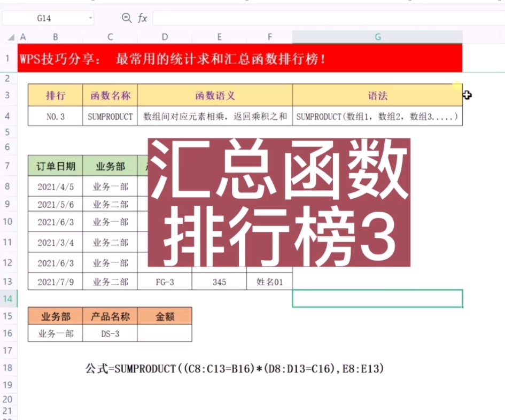Select the SUMPRODUCT function name cell
This screenshot has width=505, height=420.
(110, 116)
